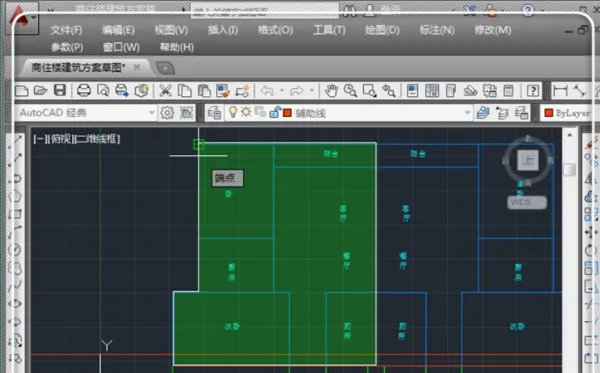The width and height of the screenshot is (600, 373).
Task: Open the 二维线框 visual style label
Action: 96,139
